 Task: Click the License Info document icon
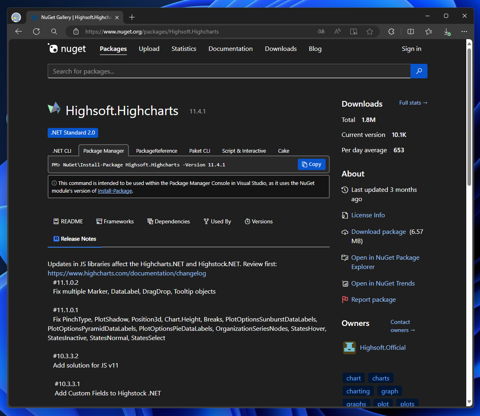coord(345,215)
